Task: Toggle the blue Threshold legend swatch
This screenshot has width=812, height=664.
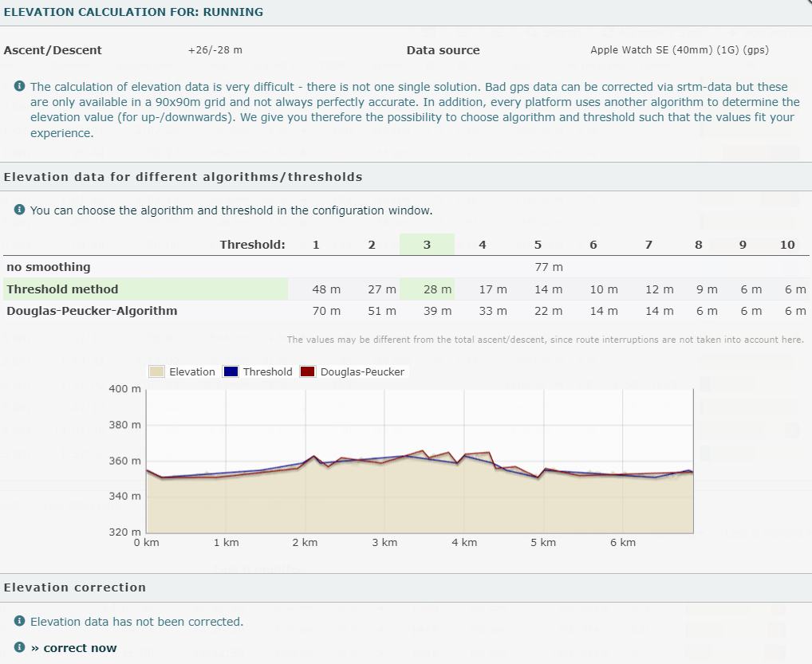Action: pos(231,371)
